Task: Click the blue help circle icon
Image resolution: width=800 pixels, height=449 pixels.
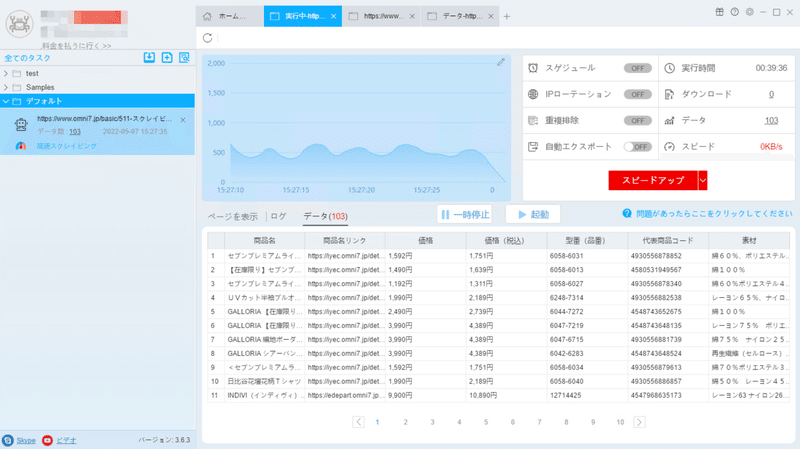Action: point(627,213)
